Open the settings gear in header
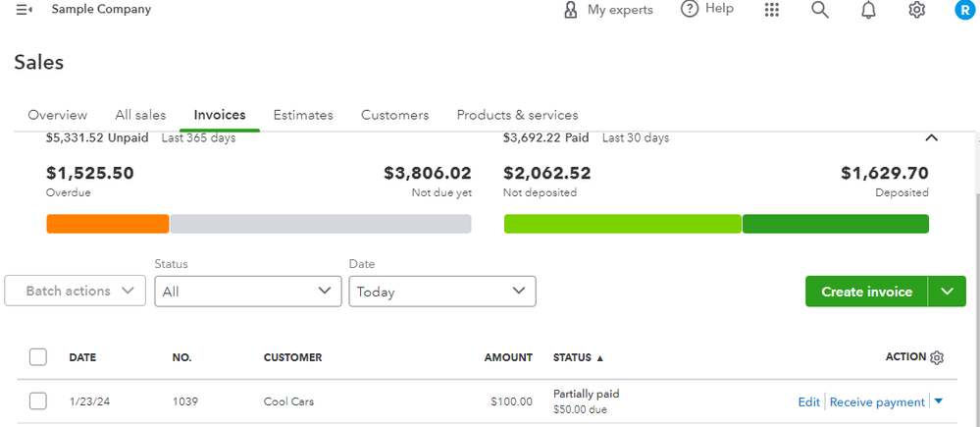The height and width of the screenshot is (427, 980). tap(916, 10)
